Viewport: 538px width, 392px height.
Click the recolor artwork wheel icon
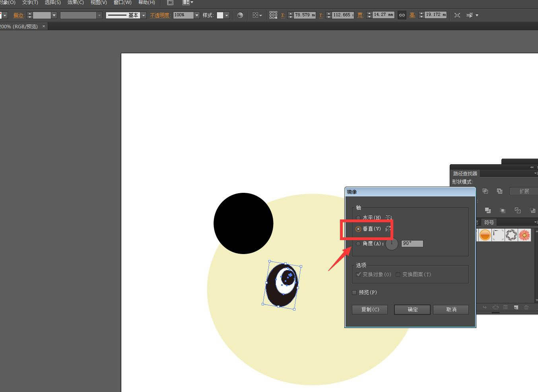(240, 15)
